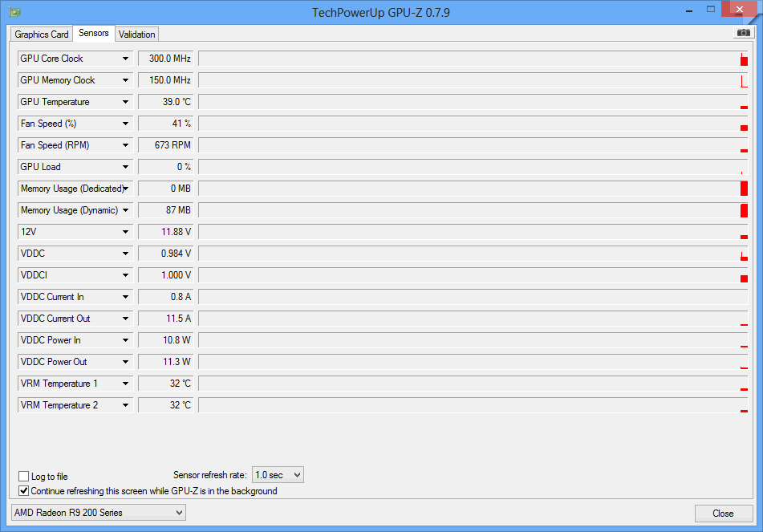Click the 150.0 MHz memory clock value
The height and width of the screenshot is (532, 763).
click(x=166, y=79)
